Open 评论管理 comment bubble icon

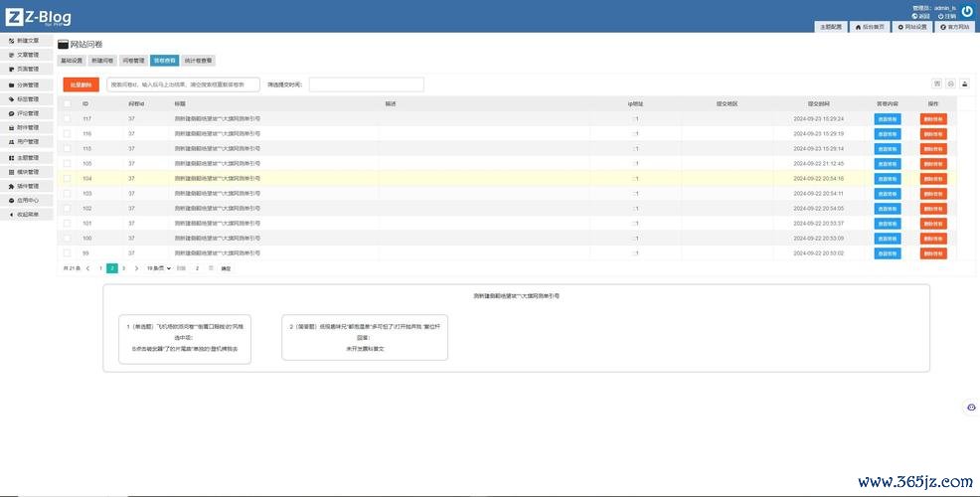(x=11, y=113)
